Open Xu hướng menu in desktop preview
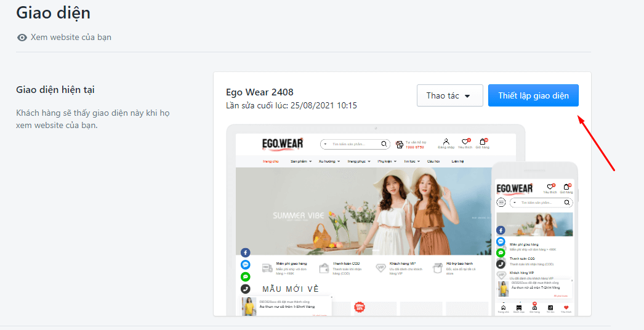This screenshot has height=330, width=644. pyautogui.click(x=329, y=161)
